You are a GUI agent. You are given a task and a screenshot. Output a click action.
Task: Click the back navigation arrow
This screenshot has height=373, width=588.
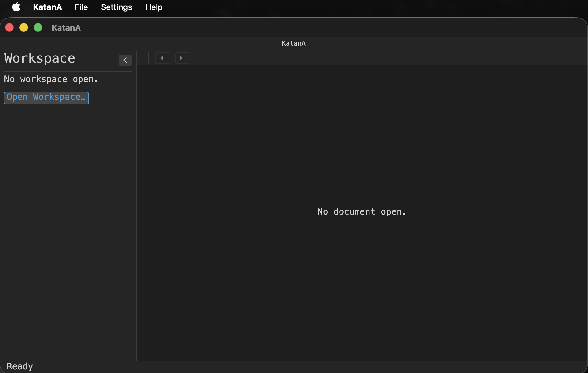(x=162, y=58)
